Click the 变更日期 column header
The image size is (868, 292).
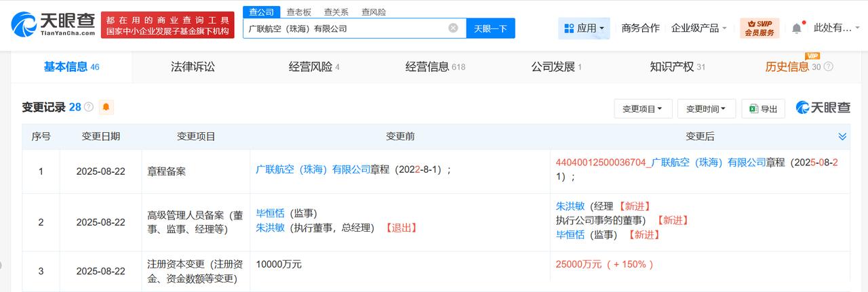101,136
